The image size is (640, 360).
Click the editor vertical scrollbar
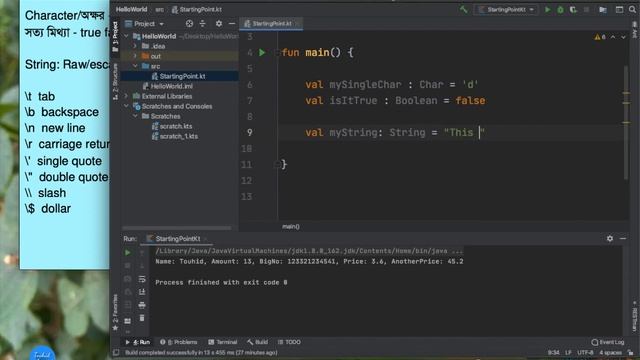(626, 122)
